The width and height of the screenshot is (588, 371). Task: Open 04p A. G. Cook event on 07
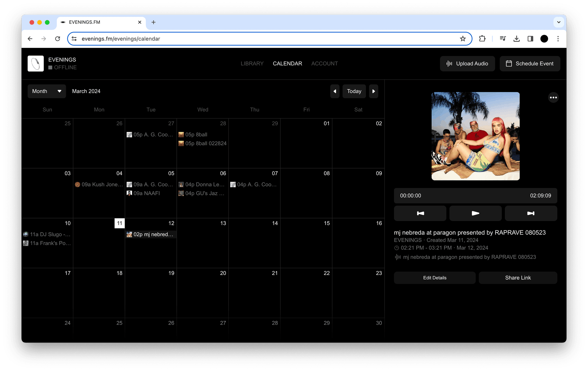click(x=254, y=185)
